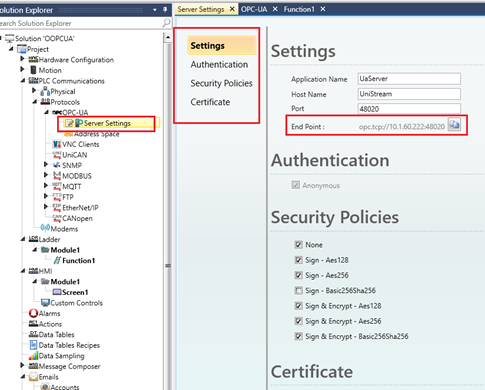
Task: Expand the Hardware Configuration node
Action: tap(22, 59)
